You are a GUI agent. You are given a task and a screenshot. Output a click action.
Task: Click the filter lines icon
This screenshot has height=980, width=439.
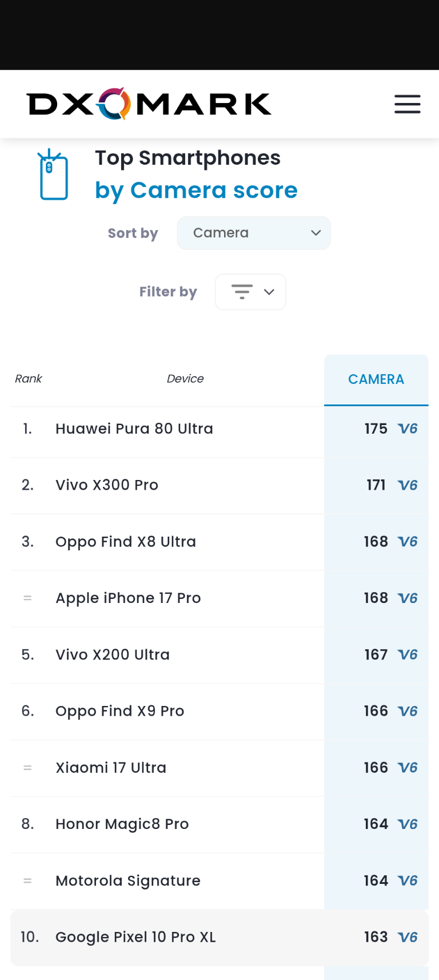242,292
